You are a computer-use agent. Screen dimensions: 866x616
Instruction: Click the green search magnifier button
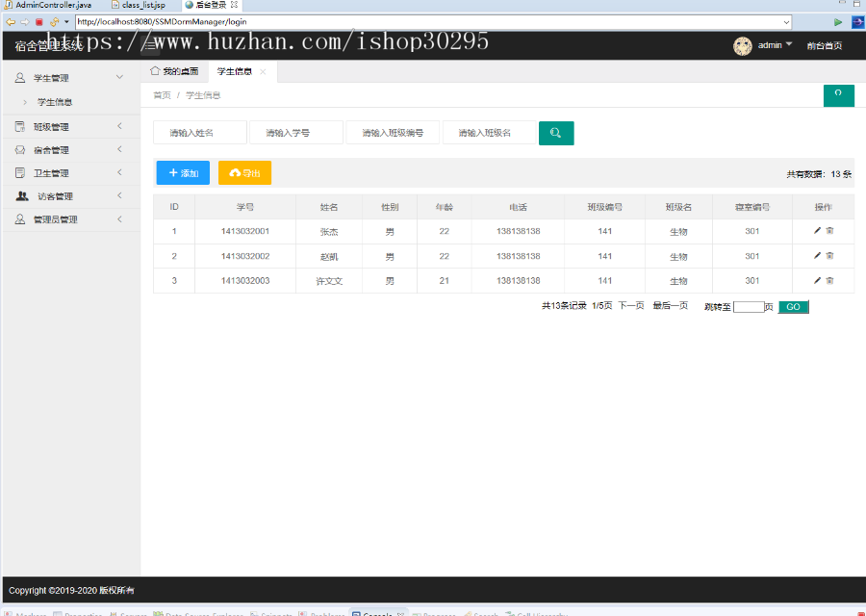pyautogui.click(x=556, y=133)
